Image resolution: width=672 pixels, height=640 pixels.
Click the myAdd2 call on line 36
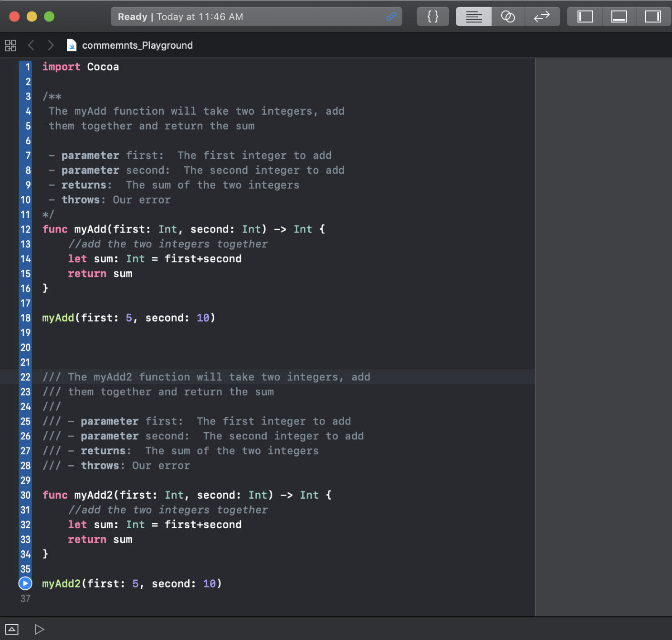[62, 584]
